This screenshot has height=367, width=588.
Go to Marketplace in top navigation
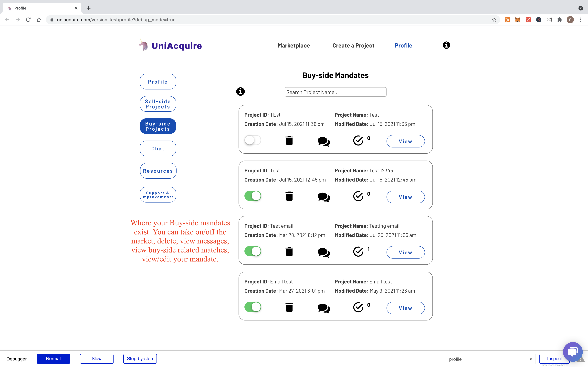pyautogui.click(x=294, y=46)
